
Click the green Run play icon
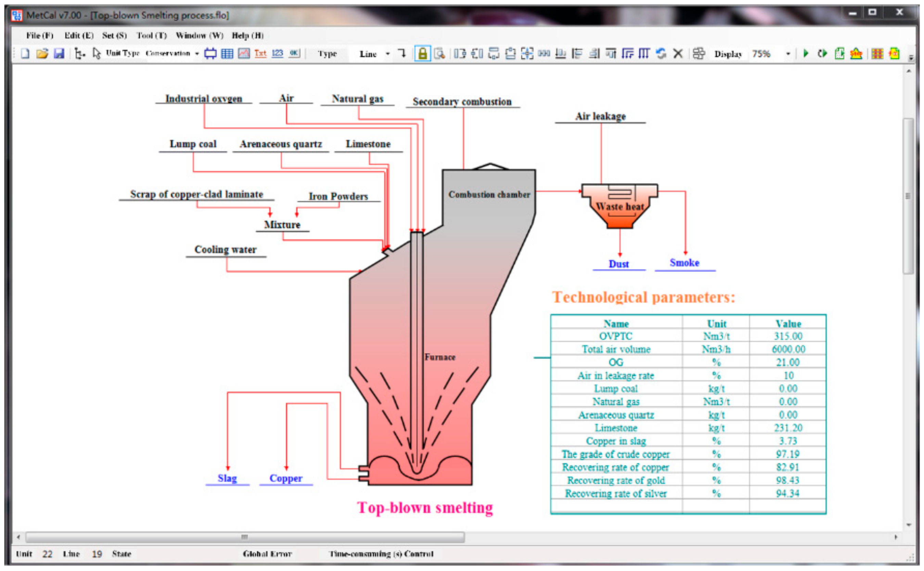(806, 54)
